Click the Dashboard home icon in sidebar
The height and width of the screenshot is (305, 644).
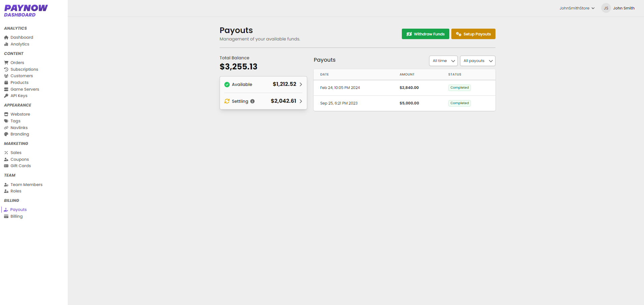tap(6, 37)
